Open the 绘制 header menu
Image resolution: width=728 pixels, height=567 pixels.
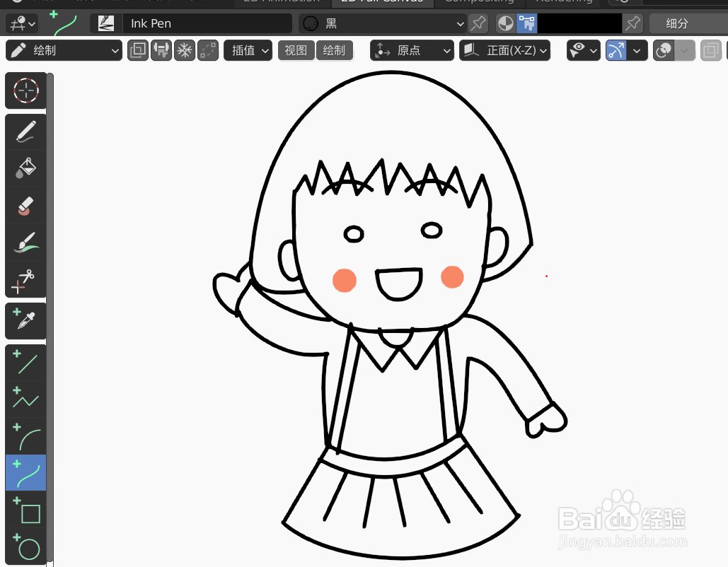tap(334, 50)
